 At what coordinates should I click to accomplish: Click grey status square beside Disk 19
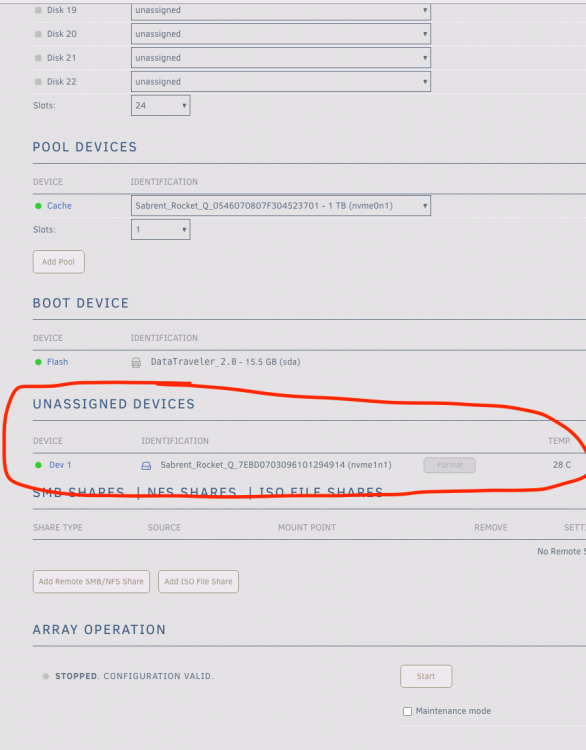pos(38,10)
